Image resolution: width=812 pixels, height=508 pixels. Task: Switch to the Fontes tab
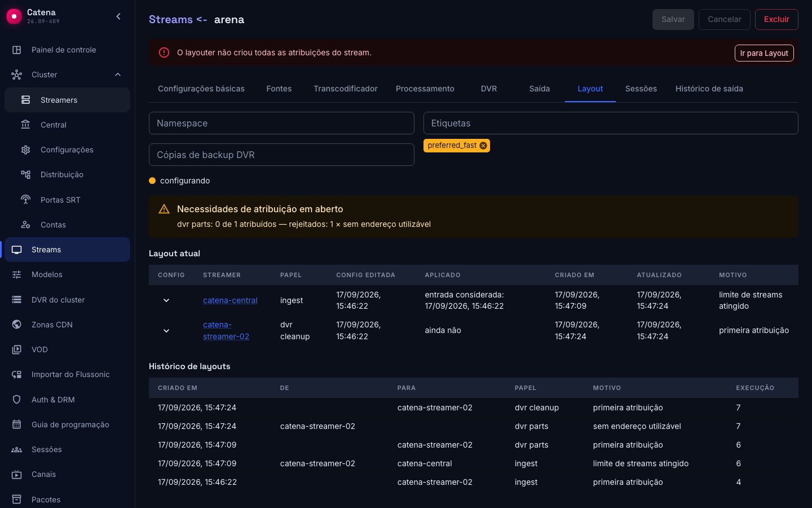(x=279, y=89)
